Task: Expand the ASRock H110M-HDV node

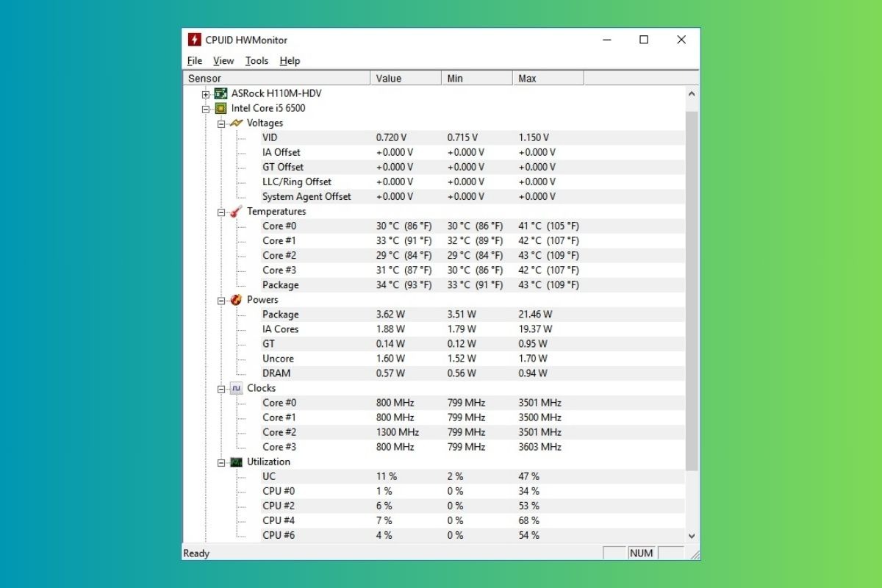Action: tap(206, 94)
